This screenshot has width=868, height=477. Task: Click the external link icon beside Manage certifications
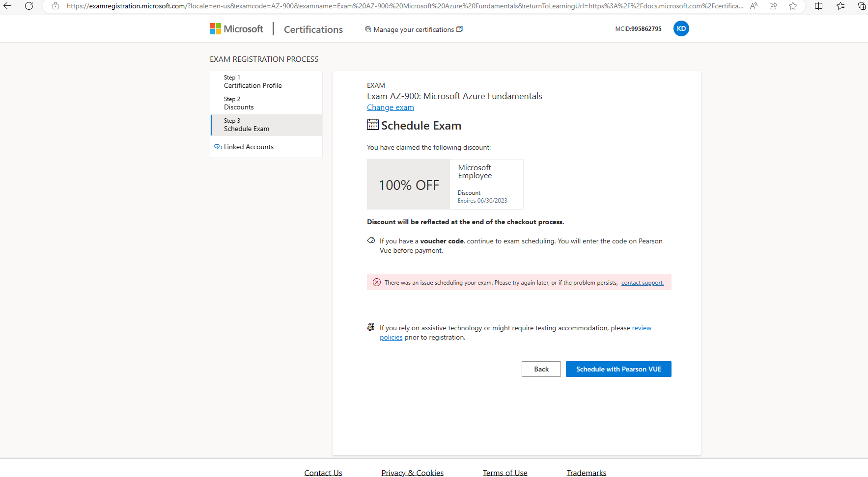pyautogui.click(x=460, y=29)
